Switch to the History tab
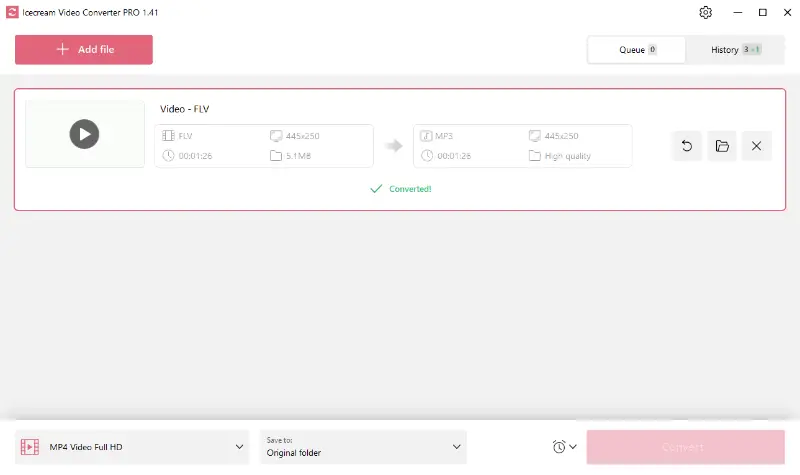The height and width of the screenshot is (475, 800). point(735,49)
